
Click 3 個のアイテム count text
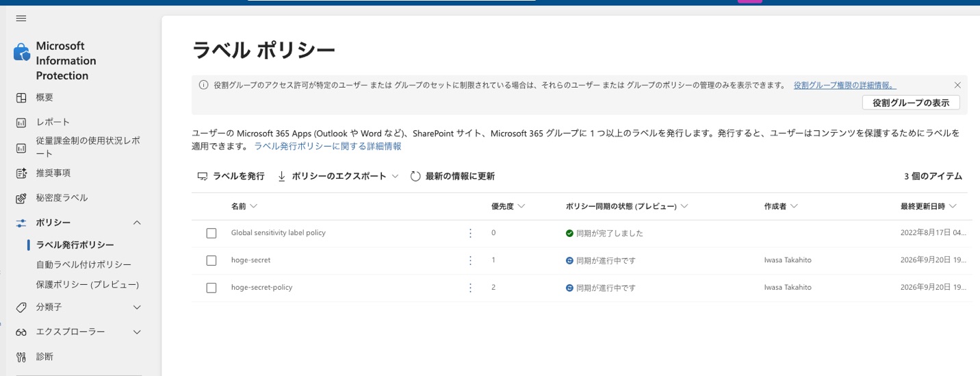[x=933, y=177]
